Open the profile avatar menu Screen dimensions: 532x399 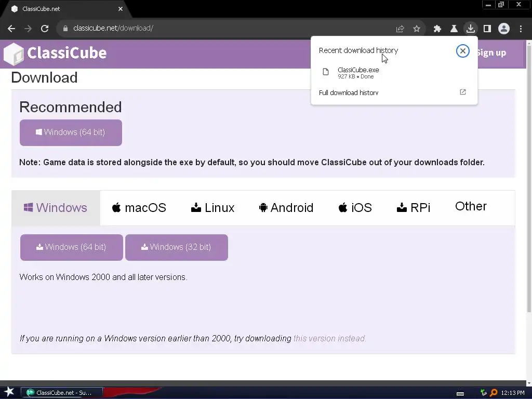[504, 29]
